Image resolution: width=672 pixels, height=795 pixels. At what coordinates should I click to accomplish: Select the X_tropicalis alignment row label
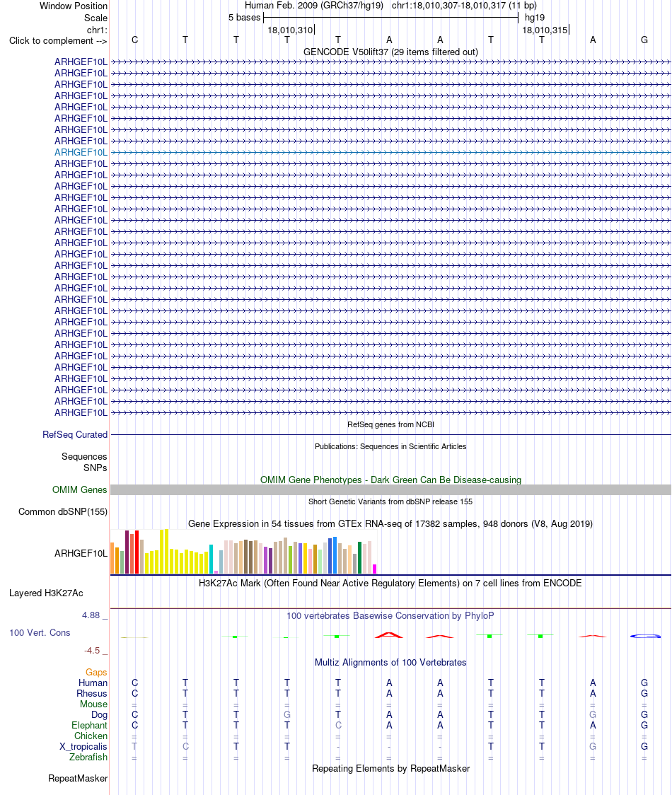(x=83, y=747)
